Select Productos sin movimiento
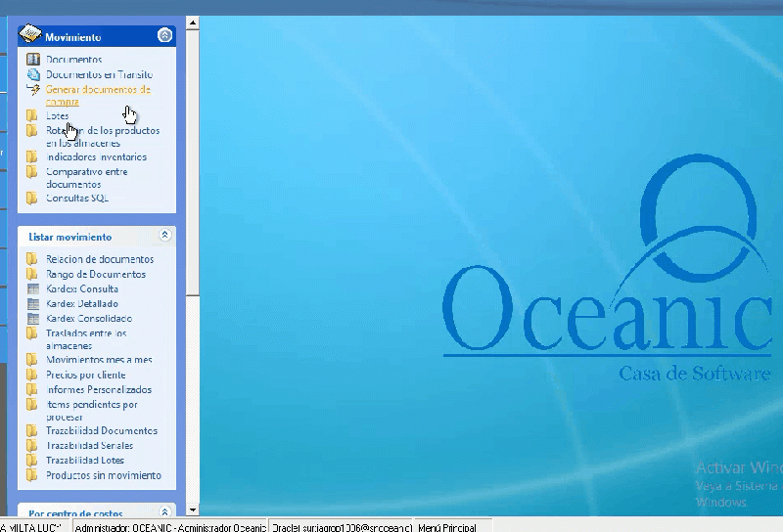This screenshot has width=783, height=532. pos(103,475)
